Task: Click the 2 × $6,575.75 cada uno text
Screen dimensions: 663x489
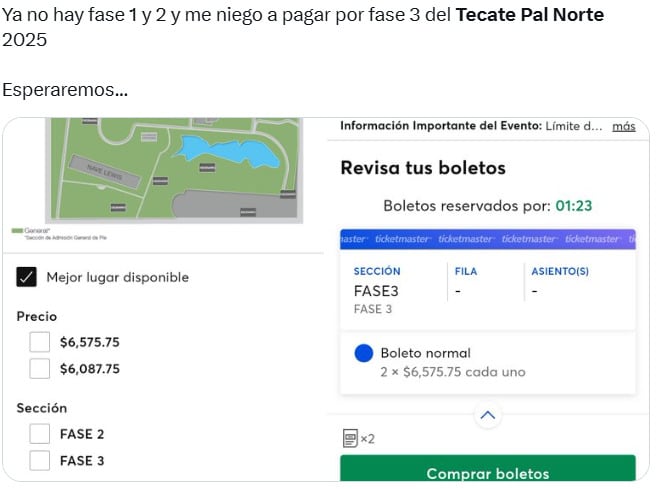Action: (452, 372)
